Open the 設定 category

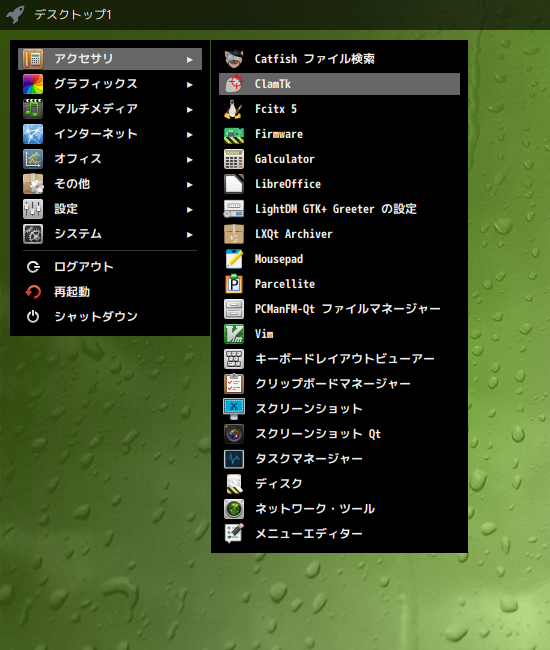coord(110,209)
